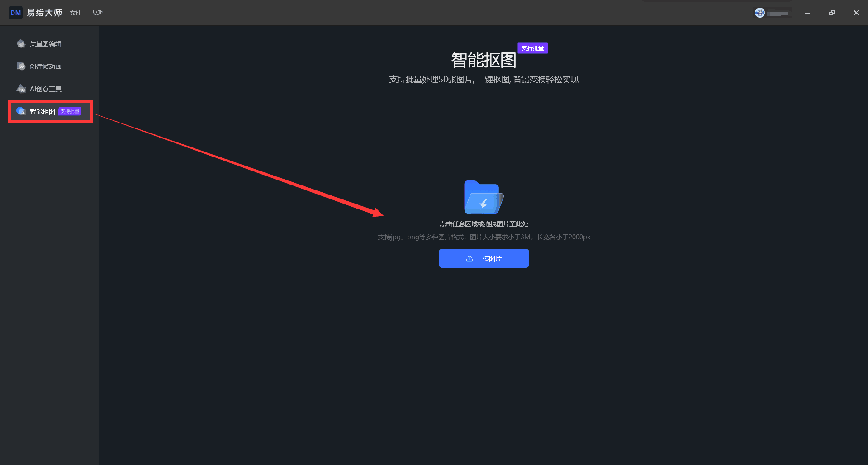Open AI创意工具 via its text label
This screenshot has height=465, width=868.
(x=46, y=89)
